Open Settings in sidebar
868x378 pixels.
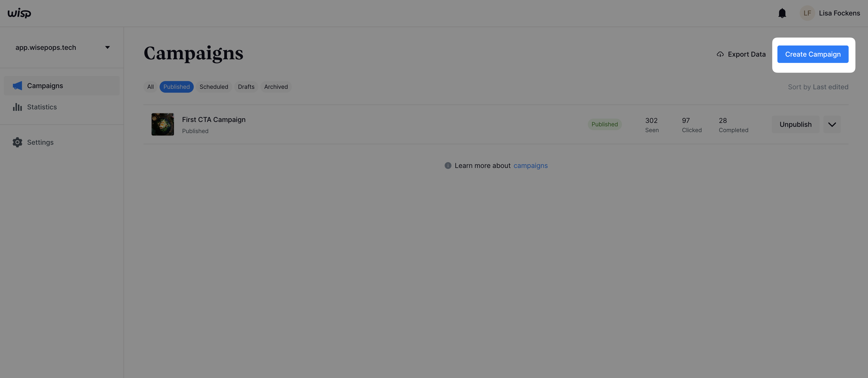(x=62, y=142)
